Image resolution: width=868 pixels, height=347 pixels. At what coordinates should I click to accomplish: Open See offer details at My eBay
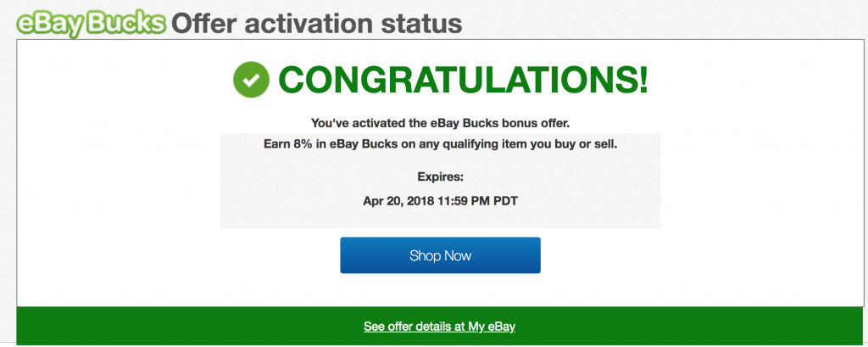[439, 327]
